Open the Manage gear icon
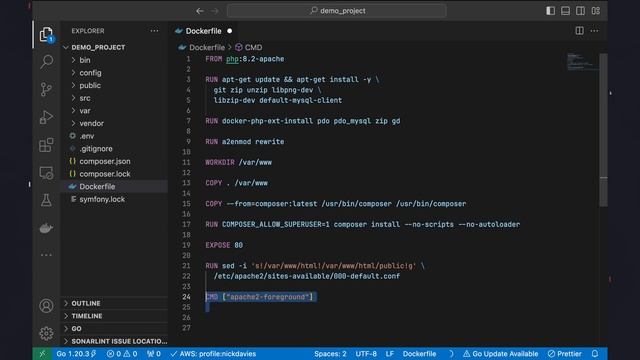The width and height of the screenshot is (640, 360). (46, 333)
